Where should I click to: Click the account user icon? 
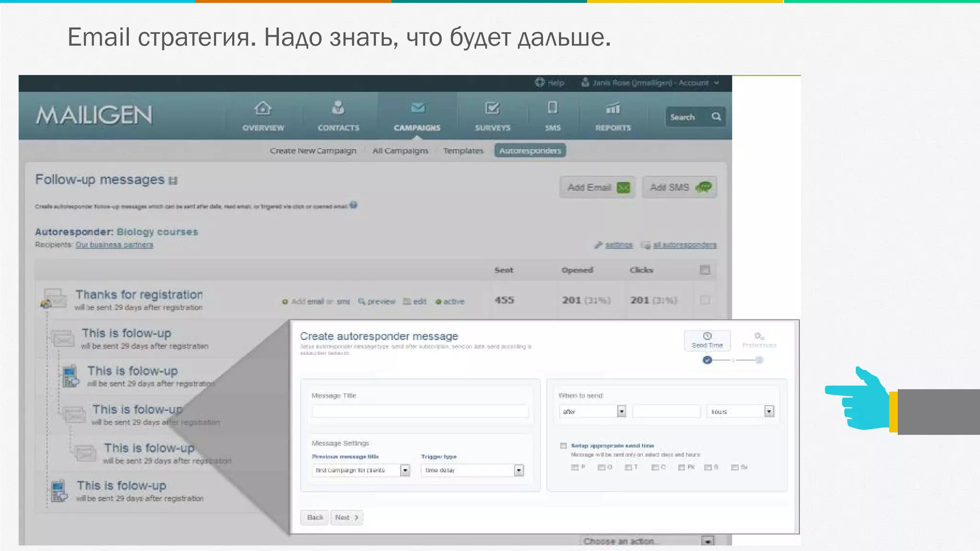(x=585, y=82)
